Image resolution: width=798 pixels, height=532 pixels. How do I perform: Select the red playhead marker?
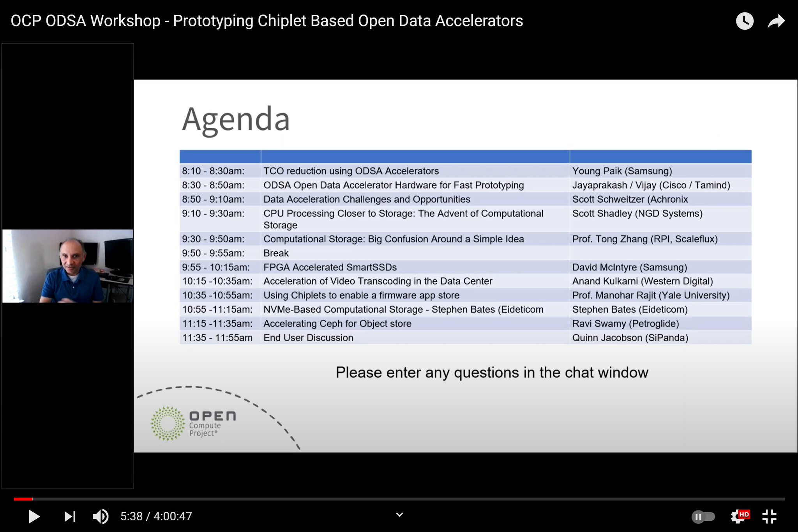[33, 498]
